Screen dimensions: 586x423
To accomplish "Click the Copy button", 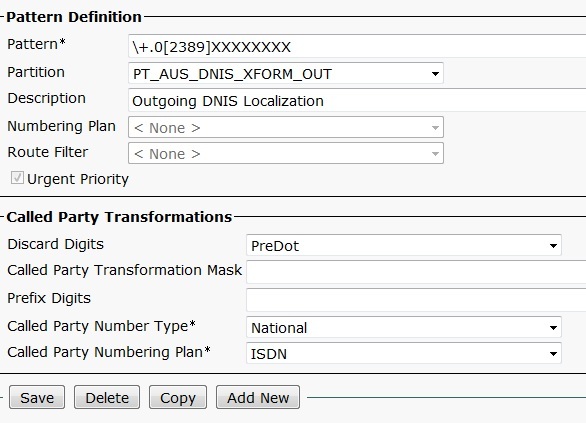I will (x=178, y=397).
